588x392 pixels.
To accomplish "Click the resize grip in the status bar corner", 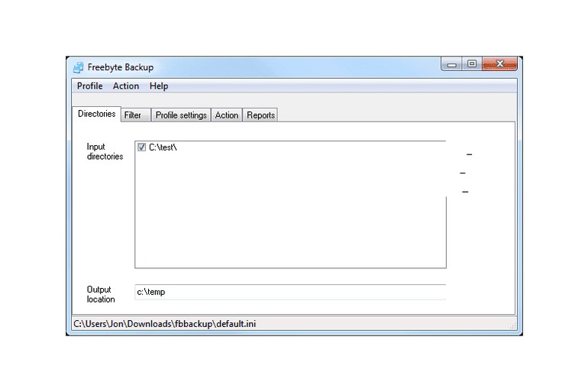I will (512, 326).
